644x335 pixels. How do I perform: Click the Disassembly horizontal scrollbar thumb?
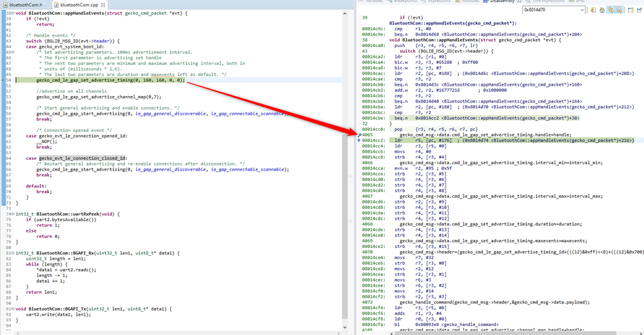point(505,333)
